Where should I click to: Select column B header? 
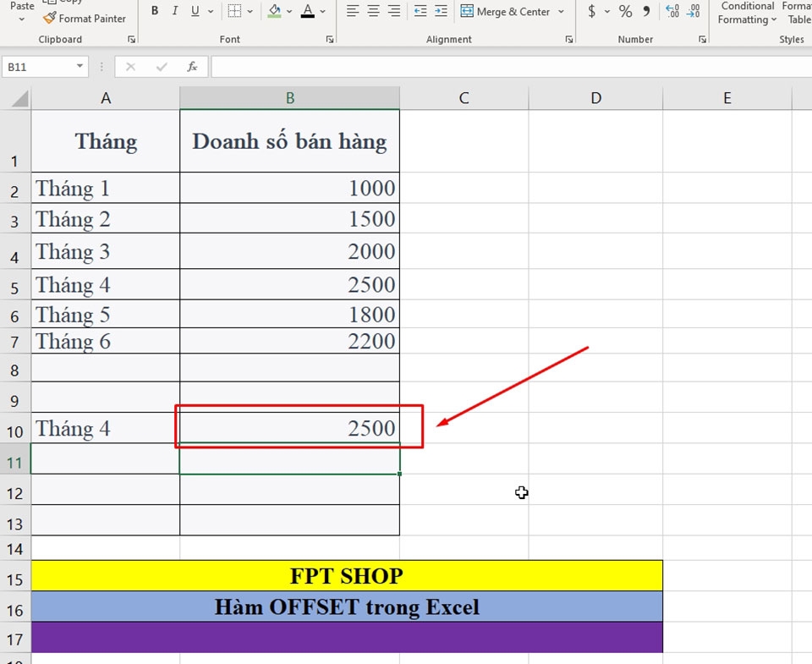(x=290, y=98)
